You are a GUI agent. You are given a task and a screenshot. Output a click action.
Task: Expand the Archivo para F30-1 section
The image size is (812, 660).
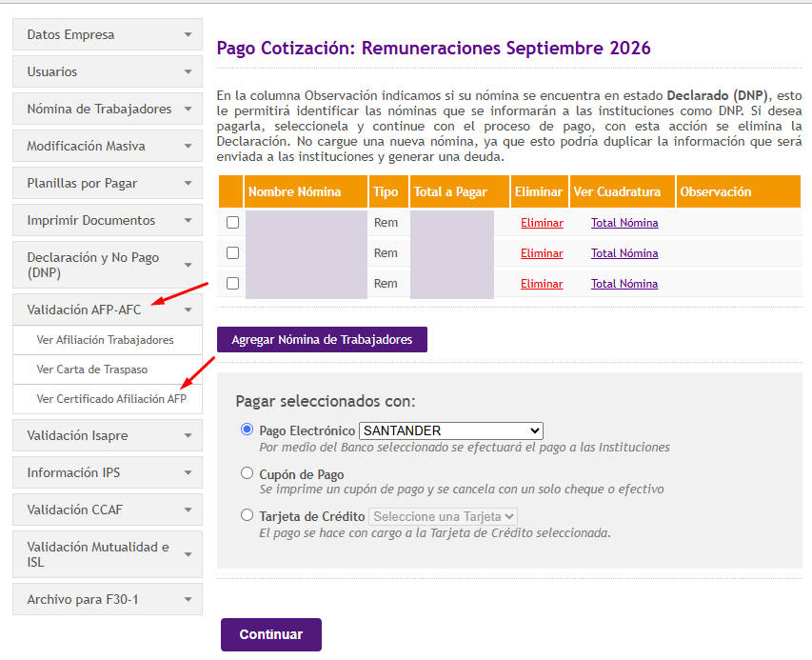[108, 599]
